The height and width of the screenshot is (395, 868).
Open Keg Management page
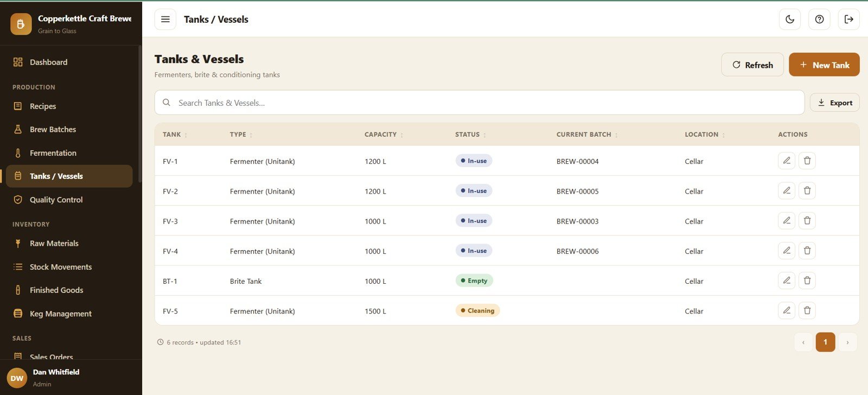tap(69, 314)
